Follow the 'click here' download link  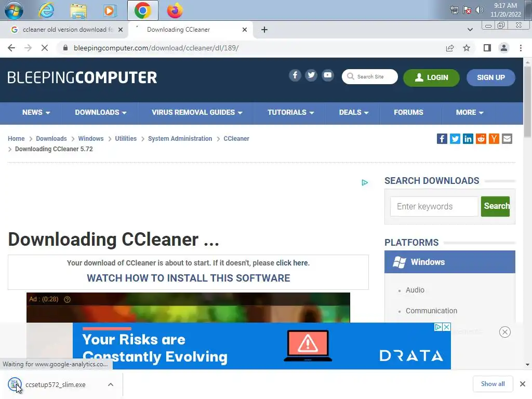[x=292, y=263]
